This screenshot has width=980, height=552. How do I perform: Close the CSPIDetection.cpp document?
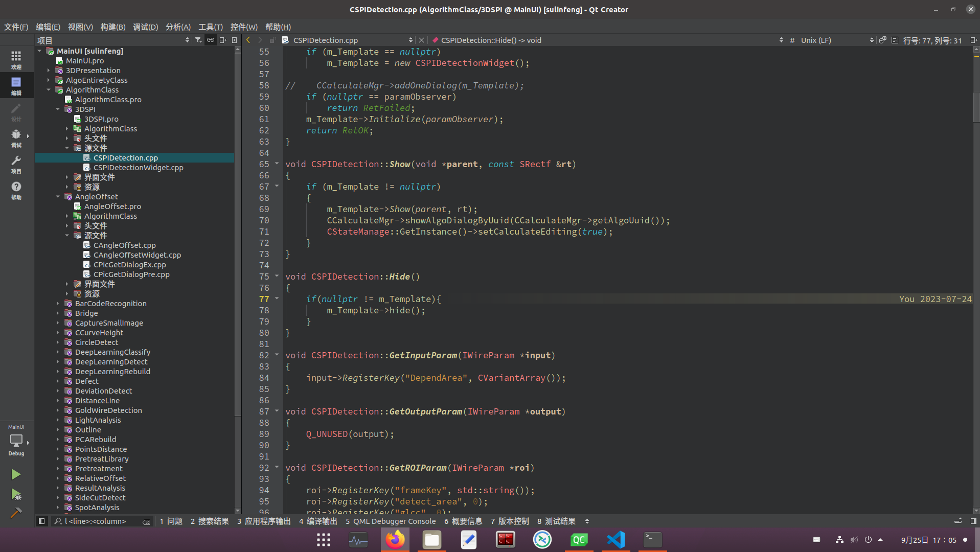tap(421, 40)
